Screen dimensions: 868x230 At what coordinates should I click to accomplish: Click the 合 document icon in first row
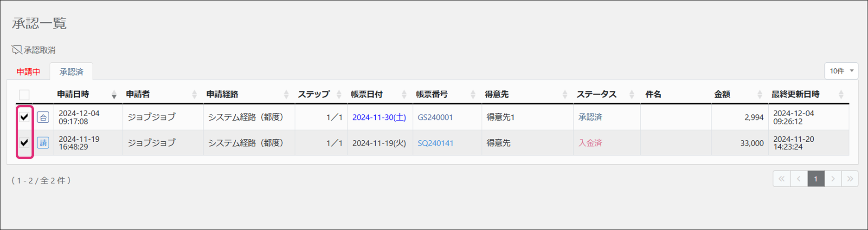tap(43, 117)
